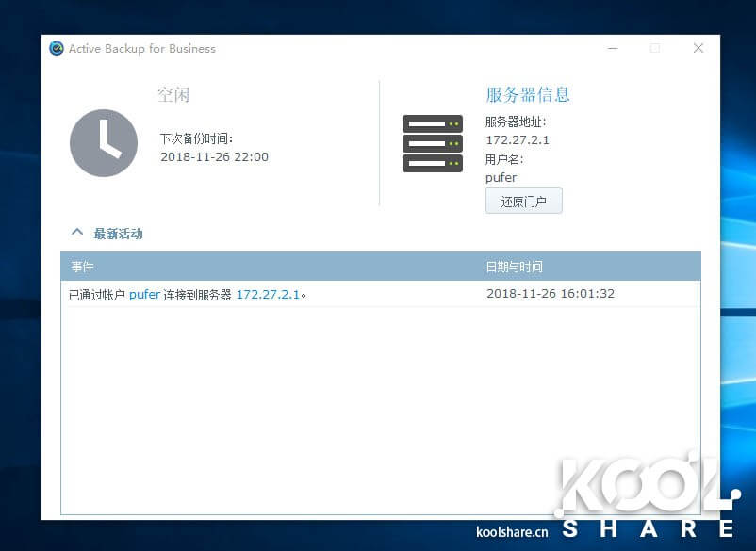The image size is (756, 551).
Task: Minimize the Active Backup for Business window
Action: point(611,49)
